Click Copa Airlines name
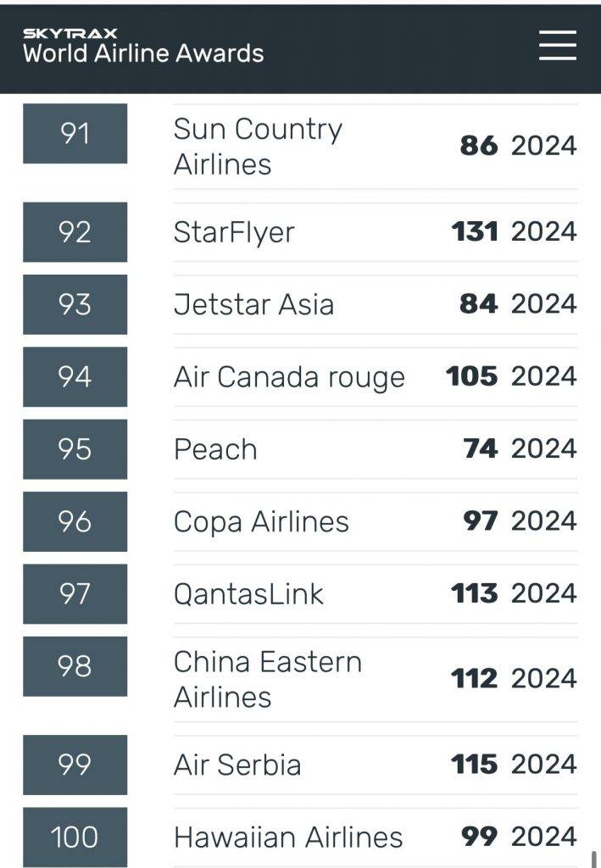The width and height of the screenshot is (601, 868). 261,521
